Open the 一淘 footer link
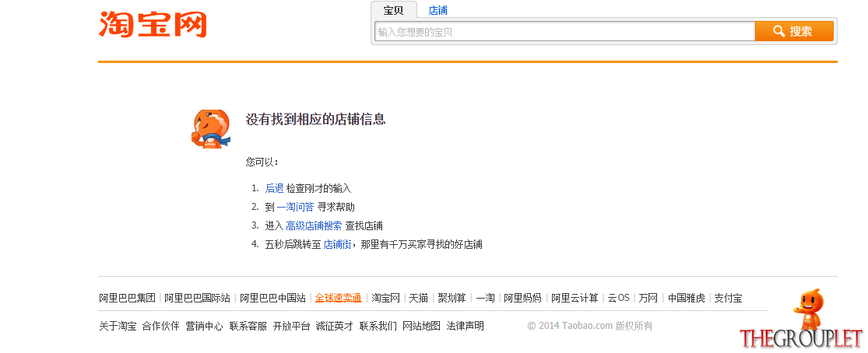Screen dimensions: 868x353 point(485,299)
